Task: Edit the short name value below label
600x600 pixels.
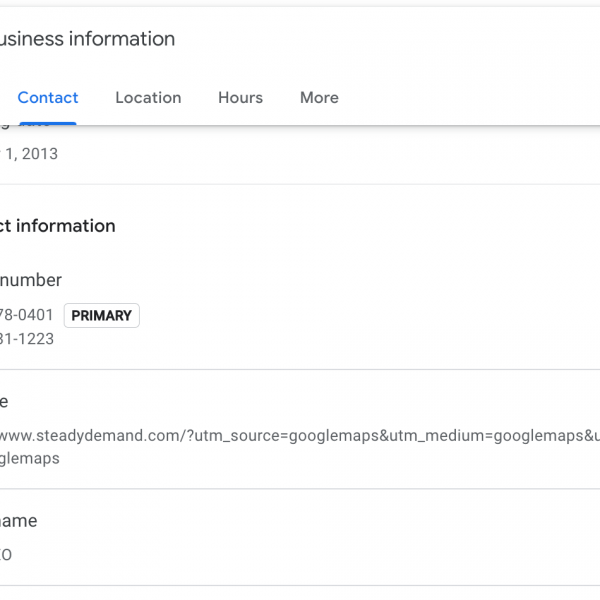Action: click(x=6, y=554)
